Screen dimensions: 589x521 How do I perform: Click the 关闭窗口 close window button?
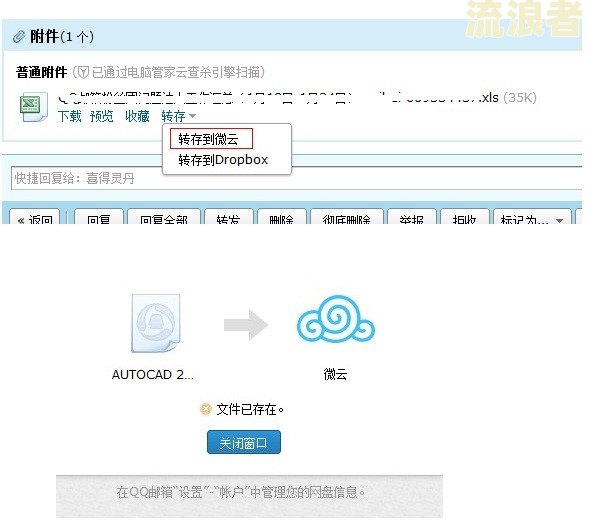(x=244, y=442)
